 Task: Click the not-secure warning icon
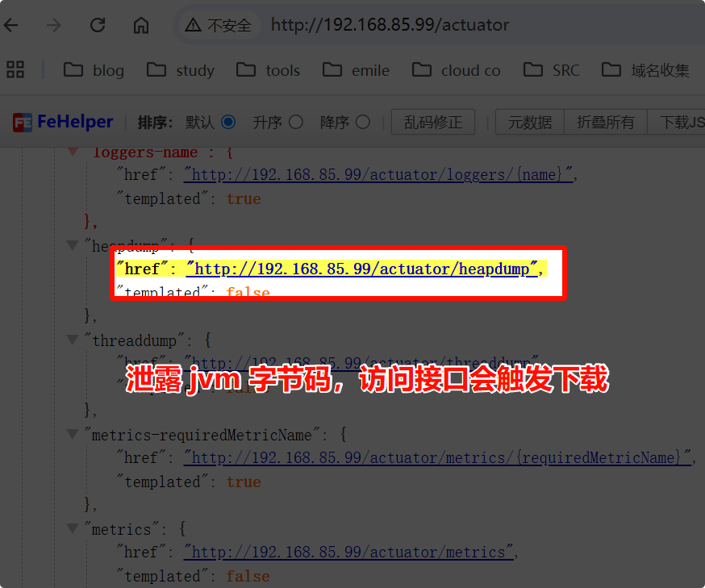pyautogui.click(x=194, y=25)
